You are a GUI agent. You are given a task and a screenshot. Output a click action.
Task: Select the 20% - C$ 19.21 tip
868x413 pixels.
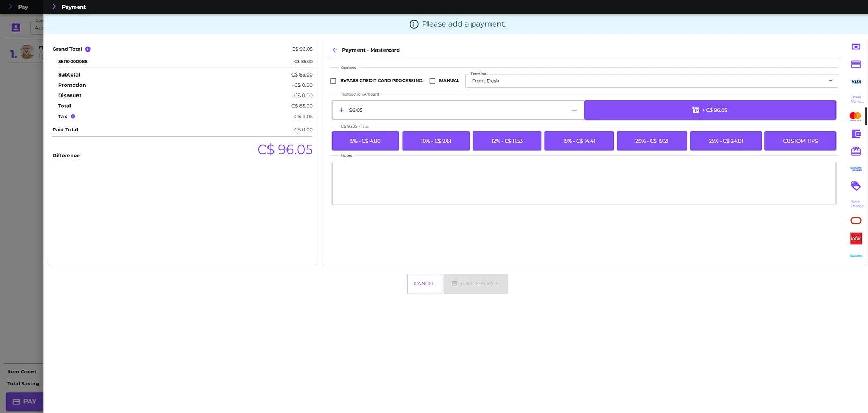click(x=652, y=141)
